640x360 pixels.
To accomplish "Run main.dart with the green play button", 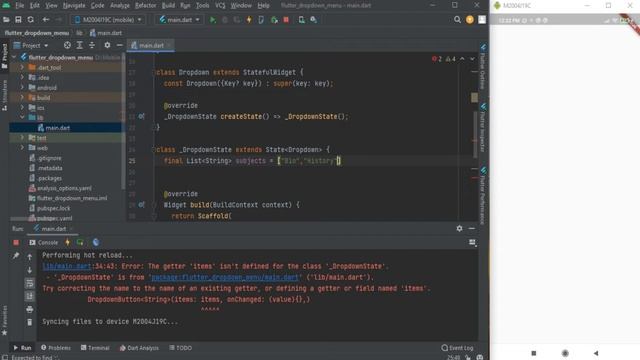I will 213,20.
